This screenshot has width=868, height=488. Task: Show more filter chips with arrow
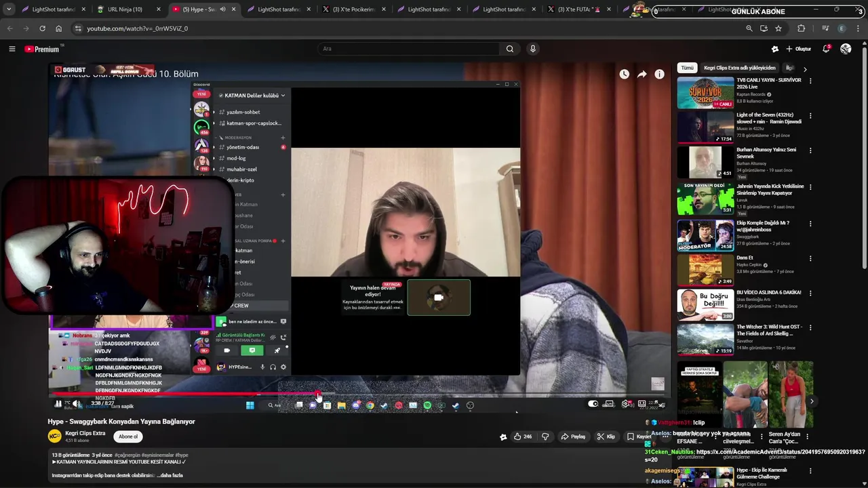pos(805,68)
